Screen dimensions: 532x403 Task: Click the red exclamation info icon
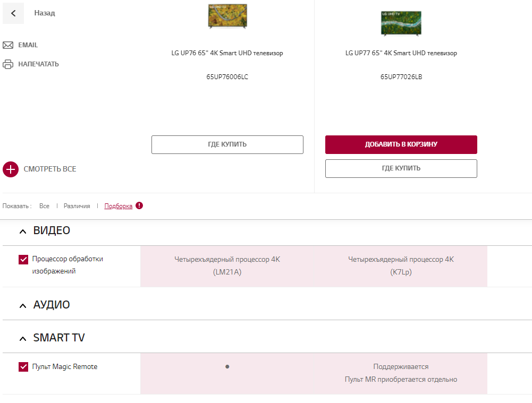[139, 205]
